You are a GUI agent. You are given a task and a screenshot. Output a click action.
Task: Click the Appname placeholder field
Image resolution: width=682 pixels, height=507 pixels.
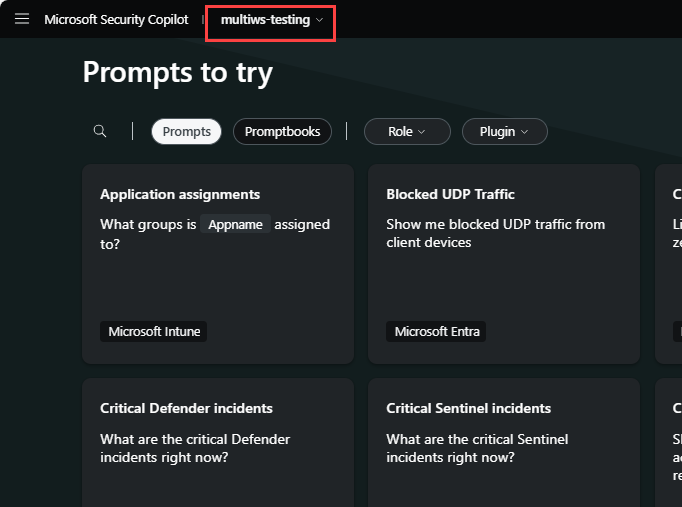click(x=236, y=225)
